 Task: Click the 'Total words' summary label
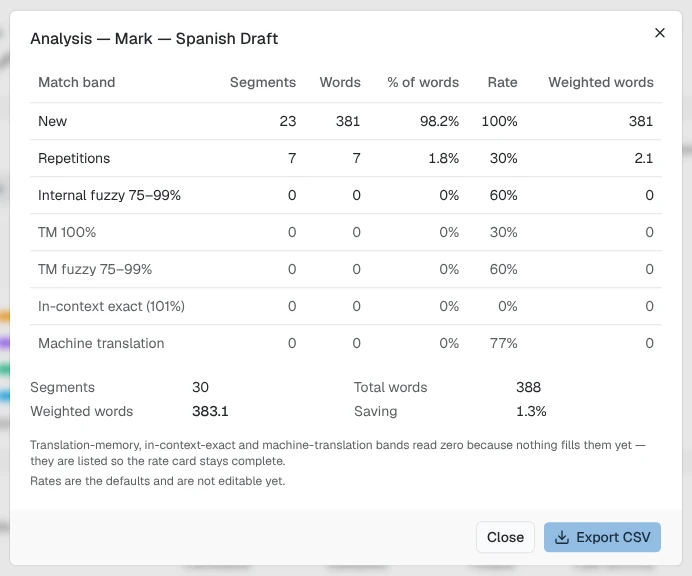pos(391,388)
